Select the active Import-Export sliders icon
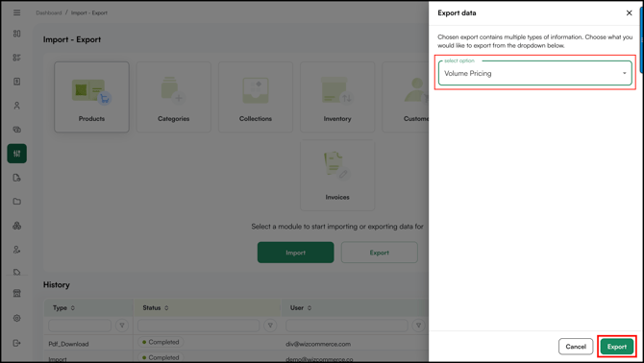This screenshot has width=644, height=363. coord(17,154)
